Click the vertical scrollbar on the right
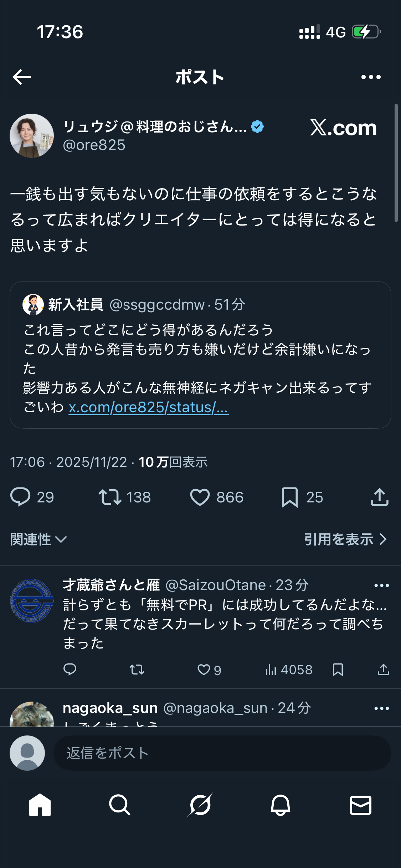 click(396, 163)
